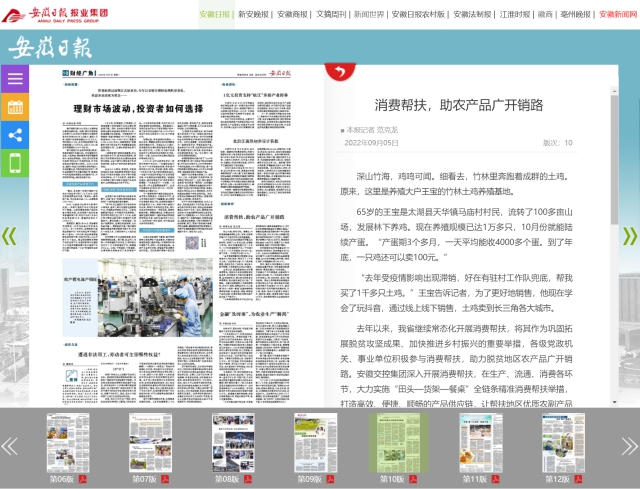Screen dimensions: 640x489
Task: Open the orange calendar date picker icon
Action: (x=15, y=107)
